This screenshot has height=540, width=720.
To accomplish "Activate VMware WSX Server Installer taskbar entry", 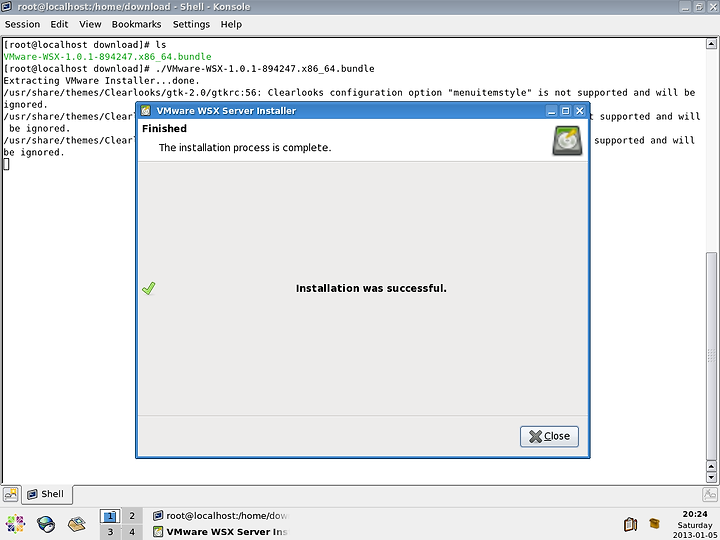I will click(x=220, y=532).
